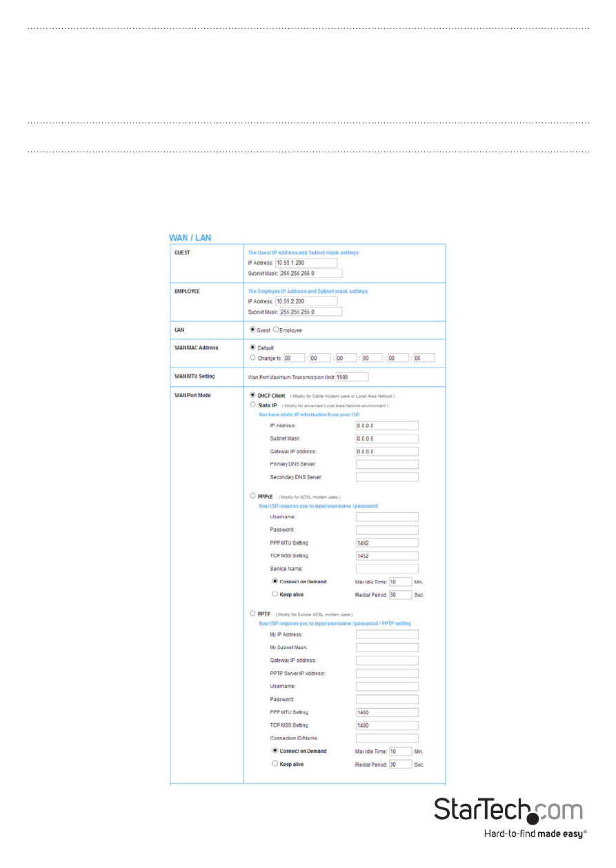Focus the Static IP Subnet Mask field
This screenshot has width=616, height=868.
point(387,438)
